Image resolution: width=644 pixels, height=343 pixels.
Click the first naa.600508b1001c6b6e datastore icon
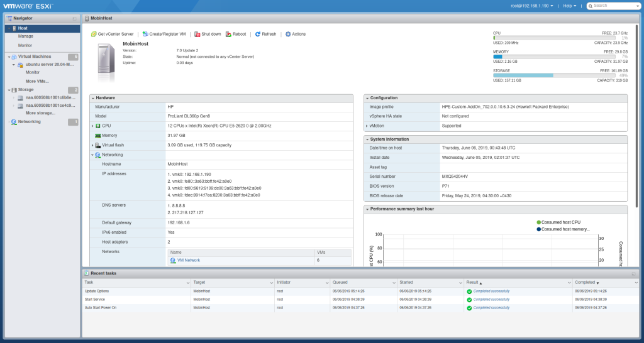coord(20,97)
